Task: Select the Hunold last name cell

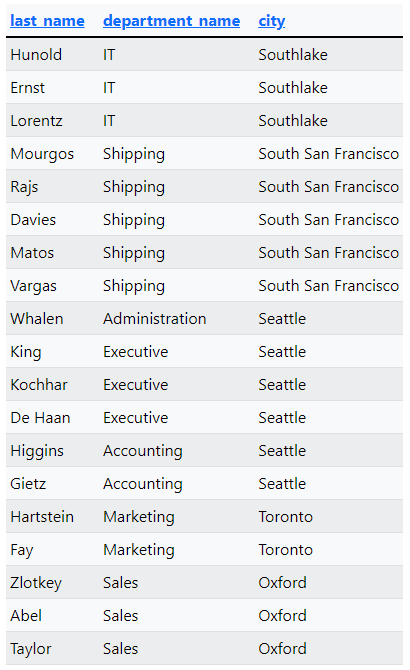Action: pos(36,55)
